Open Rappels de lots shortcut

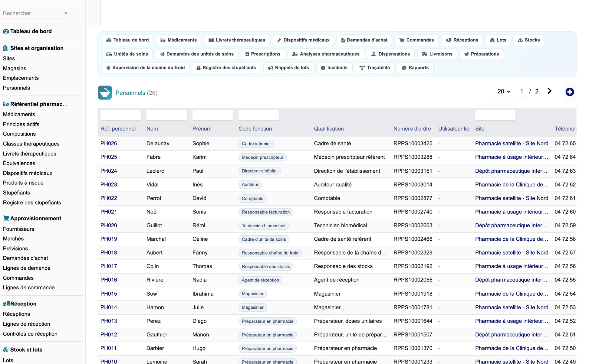pyautogui.click(x=288, y=68)
